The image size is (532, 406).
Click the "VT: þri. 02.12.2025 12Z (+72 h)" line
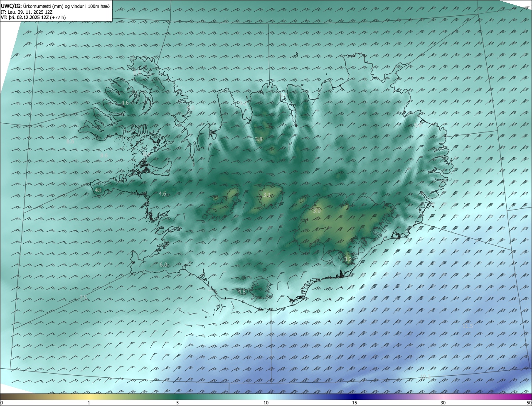tap(33, 17)
